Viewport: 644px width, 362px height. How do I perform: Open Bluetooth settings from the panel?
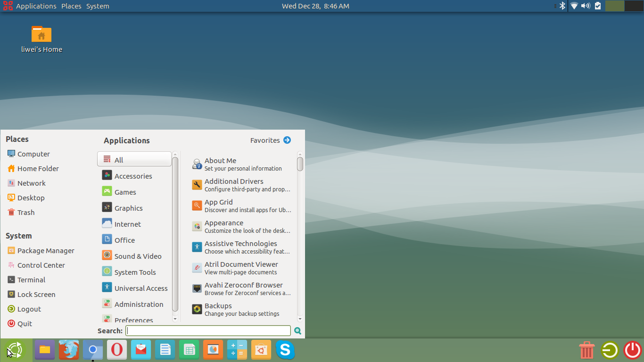tap(563, 6)
